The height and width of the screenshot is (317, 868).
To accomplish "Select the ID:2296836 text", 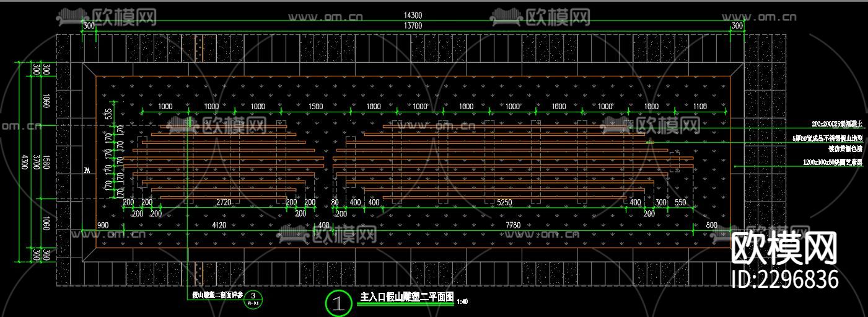I will click(x=786, y=280).
